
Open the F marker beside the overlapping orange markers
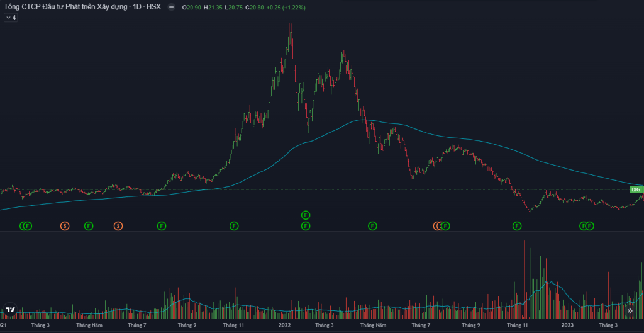[x=446, y=225]
